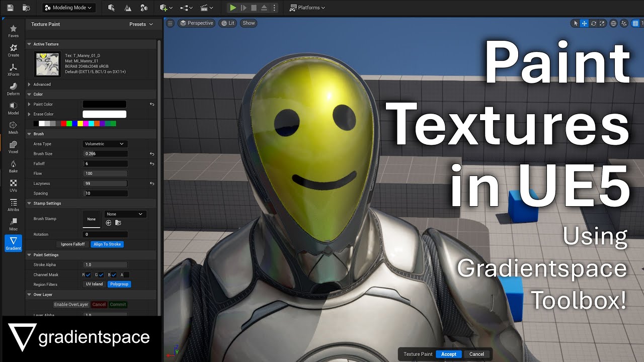Viewport: 644px width, 362px height.
Task: Click the Flow value field
Action: point(105,173)
